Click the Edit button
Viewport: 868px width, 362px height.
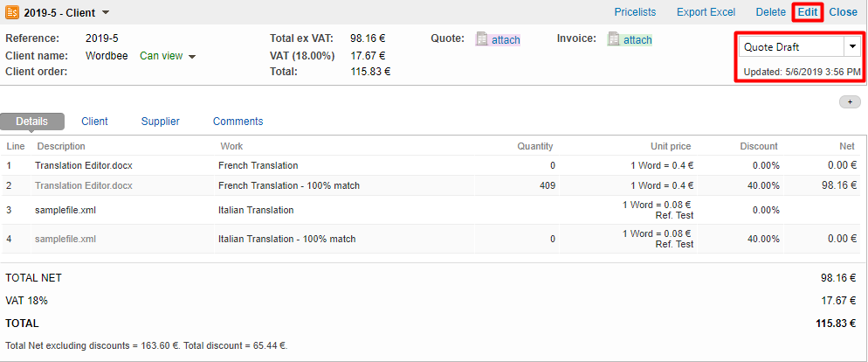[x=808, y=12]
